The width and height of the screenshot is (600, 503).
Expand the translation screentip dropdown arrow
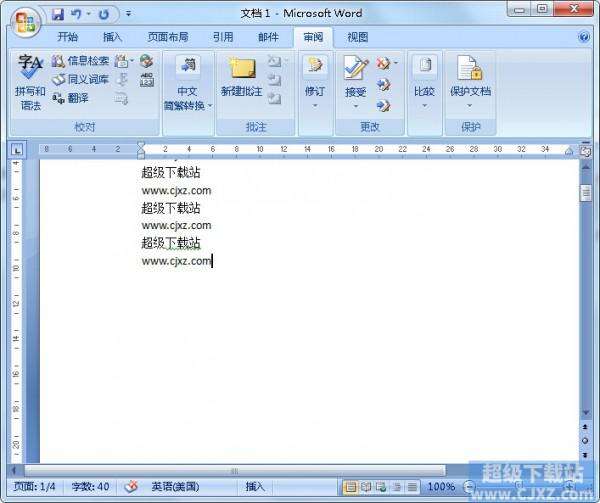tap(132, 60)
